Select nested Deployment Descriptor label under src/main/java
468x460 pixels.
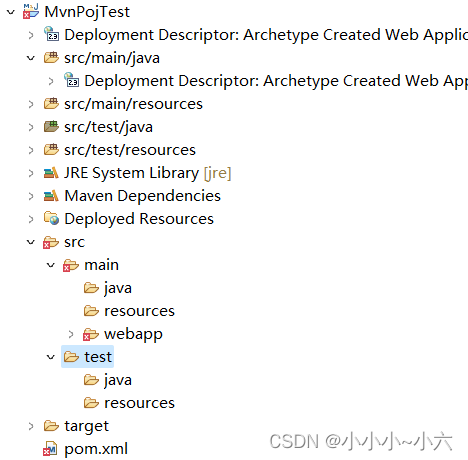pyautogui.click(x=276, y=81)
